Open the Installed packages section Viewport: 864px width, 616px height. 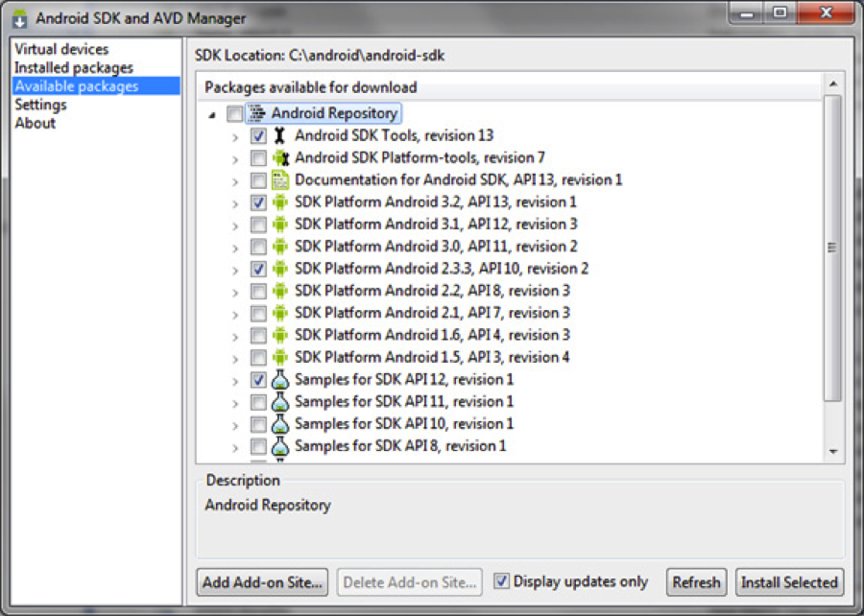(74, 68)
